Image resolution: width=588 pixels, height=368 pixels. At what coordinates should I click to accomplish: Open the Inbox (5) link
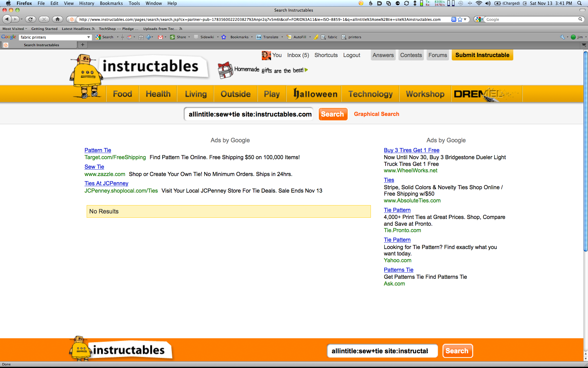click(298, 55)
